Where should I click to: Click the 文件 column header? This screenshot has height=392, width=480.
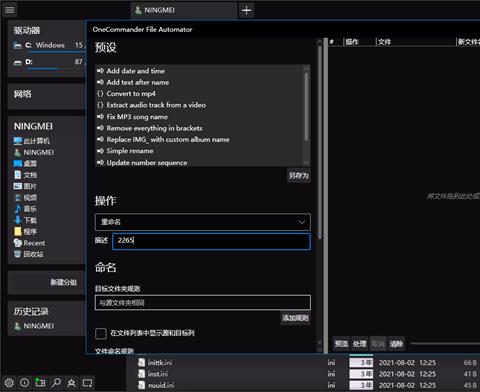click(x=384, y=42)
